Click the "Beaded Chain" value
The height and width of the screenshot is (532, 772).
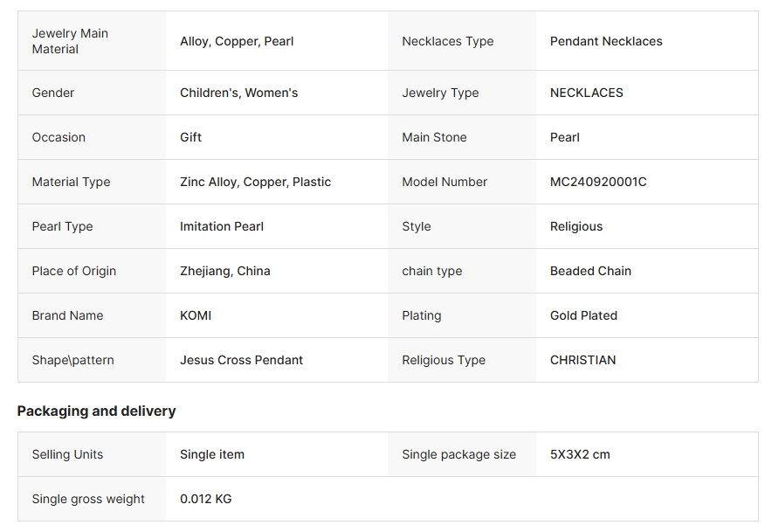pos(590,271)
